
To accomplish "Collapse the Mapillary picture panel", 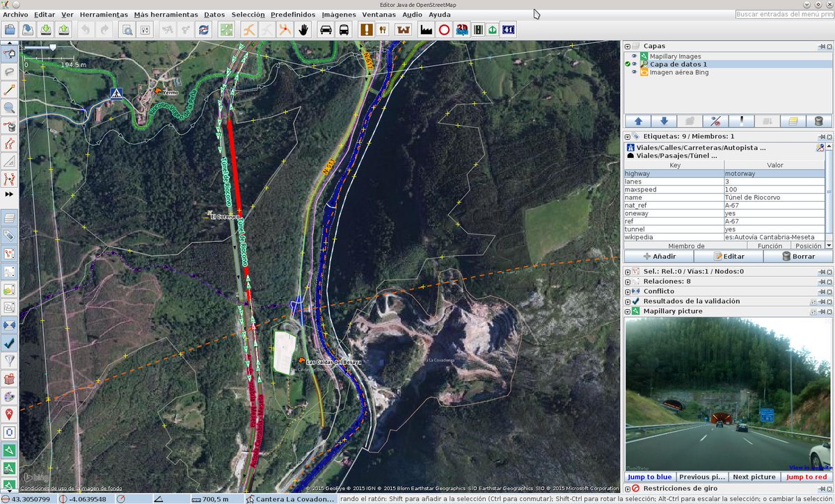I will pos(628,311).
